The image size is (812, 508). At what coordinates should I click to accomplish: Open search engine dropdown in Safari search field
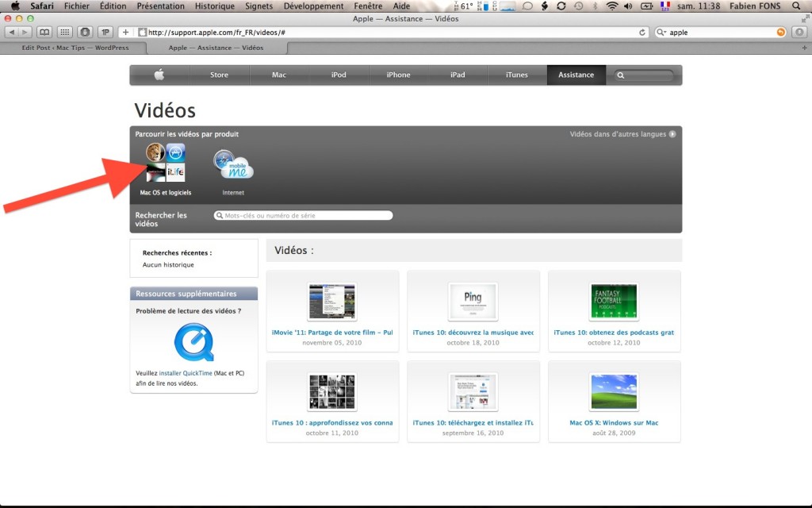pos(661,32)
